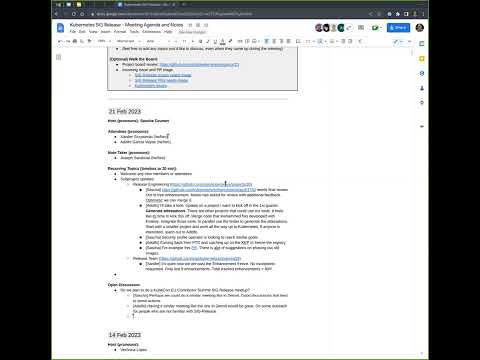Open the Help menu
This screenshot has width=480, height=360.
click(x=168, y=32)
